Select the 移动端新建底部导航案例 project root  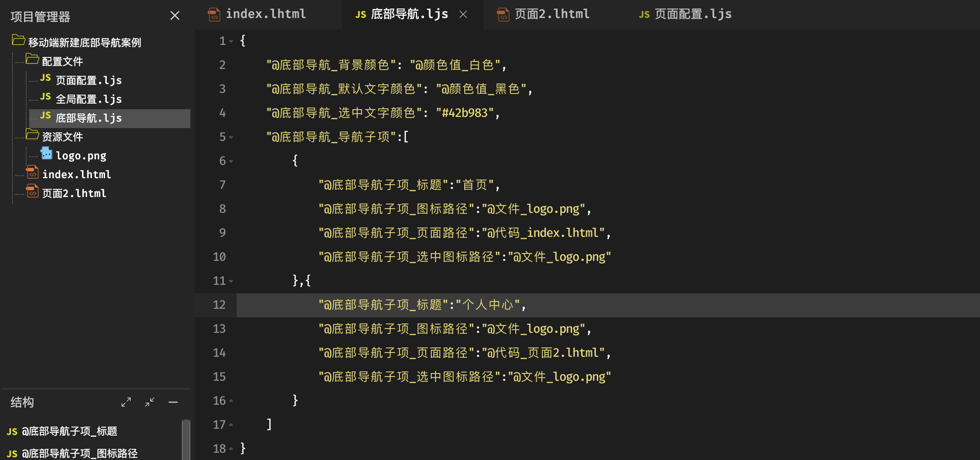coord(84,43)
